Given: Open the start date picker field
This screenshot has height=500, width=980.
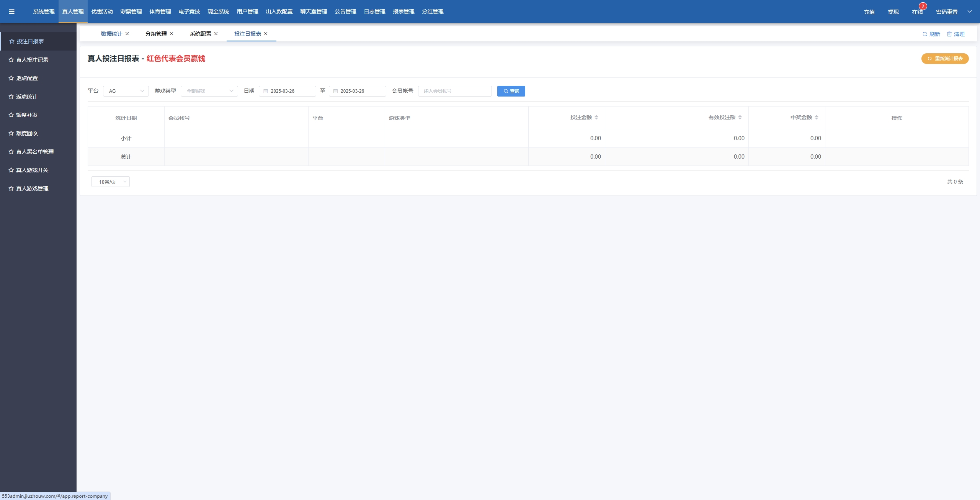Looking at the screenshot, I should click(x=287, y=91).
